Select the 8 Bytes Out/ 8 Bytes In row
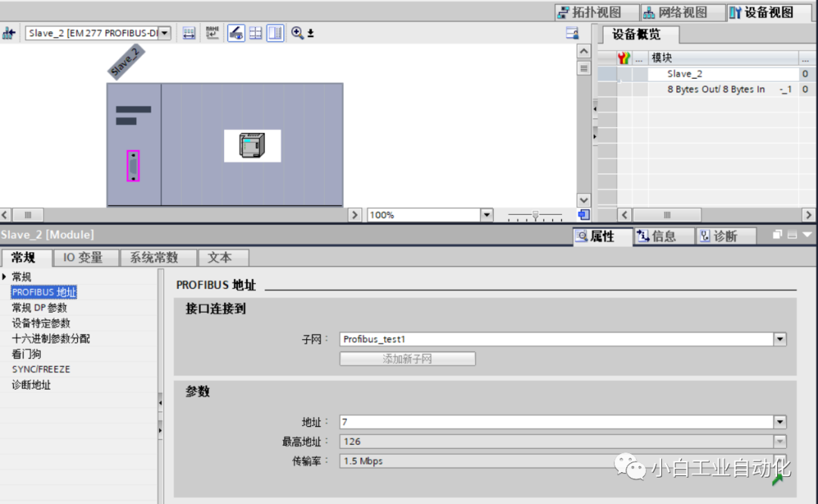The image size is (818, 504). pyautogui.click(x=707, y=89)
